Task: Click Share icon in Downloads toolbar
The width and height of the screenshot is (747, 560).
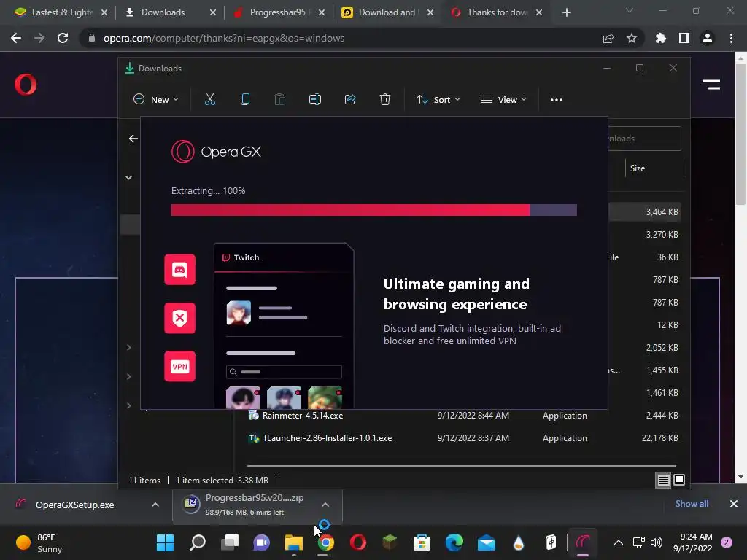Action: tap(350, 99)
